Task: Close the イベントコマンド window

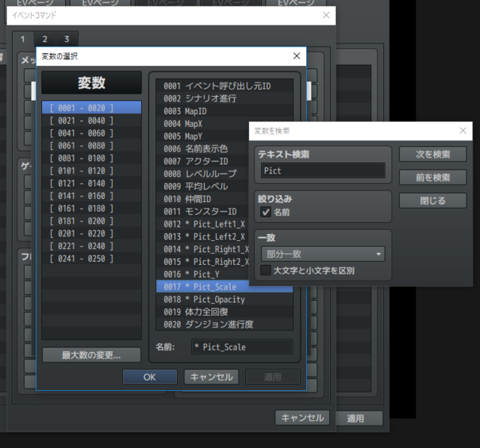Action: [x=326, y=15]
